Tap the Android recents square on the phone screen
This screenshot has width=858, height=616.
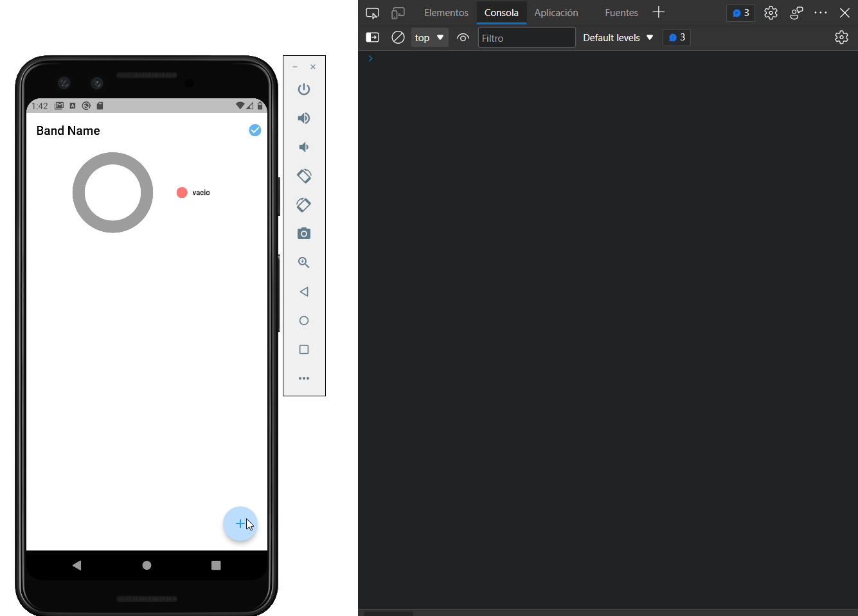[216, 565]
